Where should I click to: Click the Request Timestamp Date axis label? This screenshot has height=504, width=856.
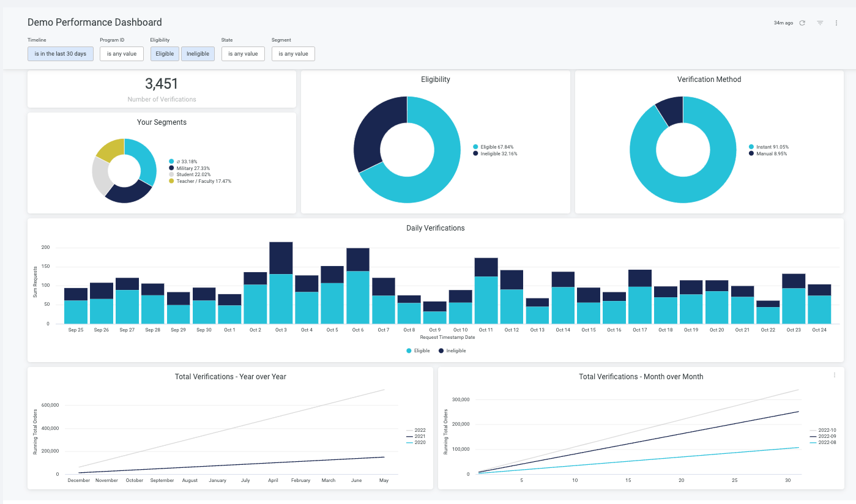(x=448, y=337)
